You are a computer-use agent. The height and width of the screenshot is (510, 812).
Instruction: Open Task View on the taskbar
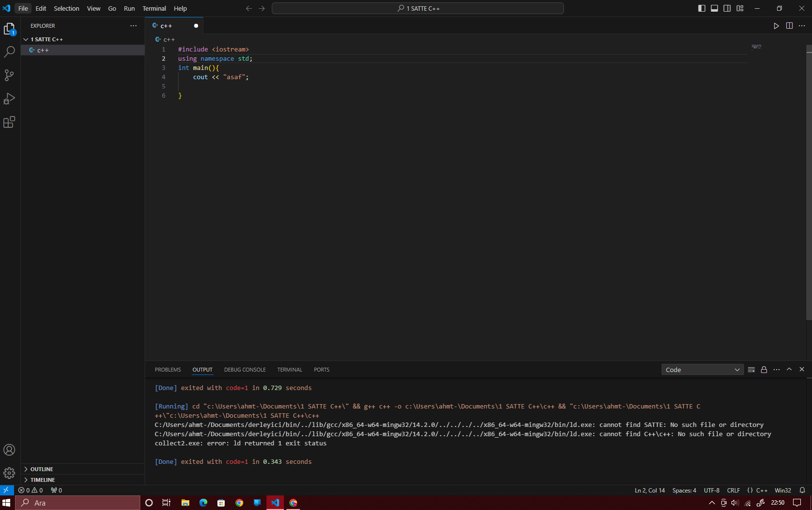pyautogui.click(x=166, y=503)
